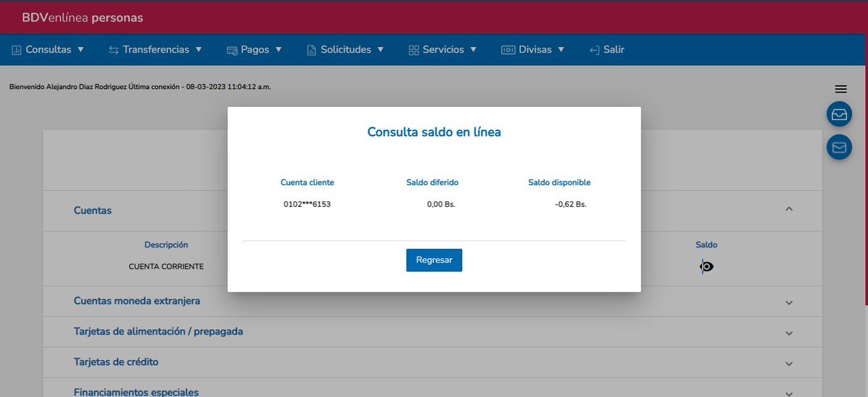Open the Consultas dropdown arrow

tap(80, 50)
